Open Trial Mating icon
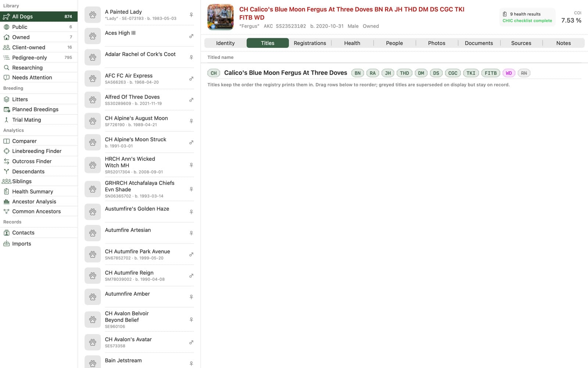 pyautogui.click(x=6, y=120)
